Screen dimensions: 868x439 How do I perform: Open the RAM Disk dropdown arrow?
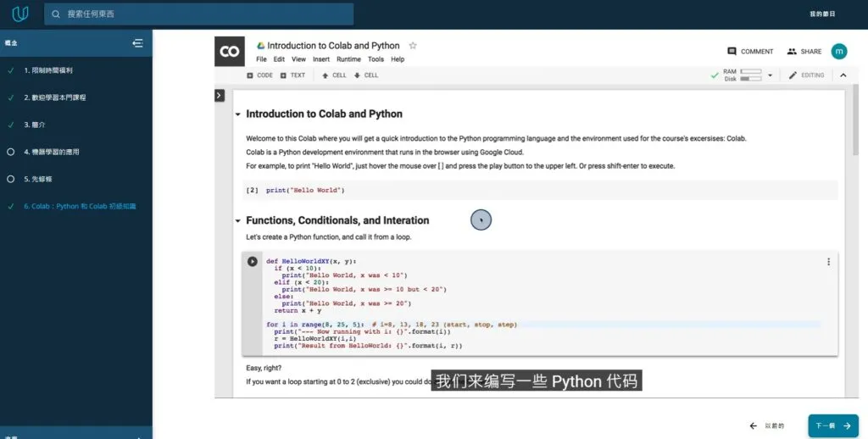[x=770, y=75]
